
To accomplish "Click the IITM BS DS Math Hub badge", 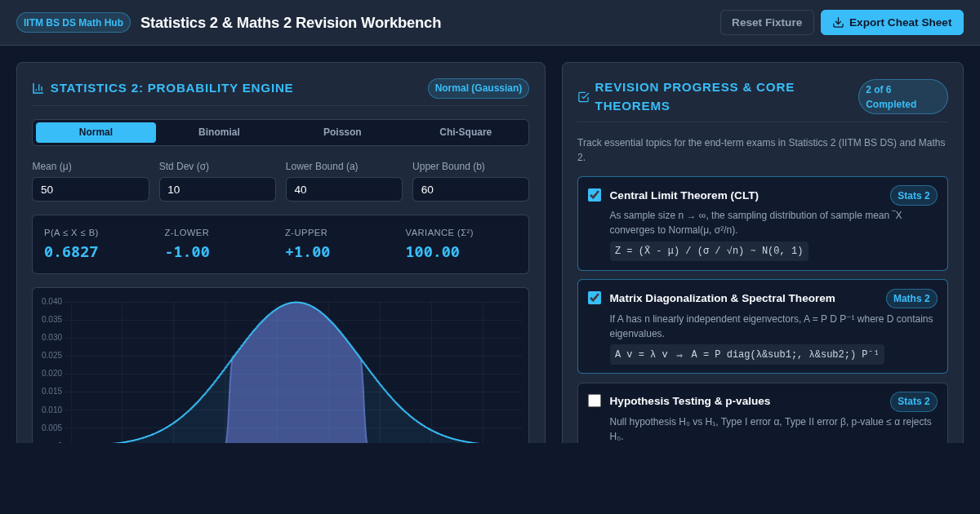I will [x=73, y=22].
